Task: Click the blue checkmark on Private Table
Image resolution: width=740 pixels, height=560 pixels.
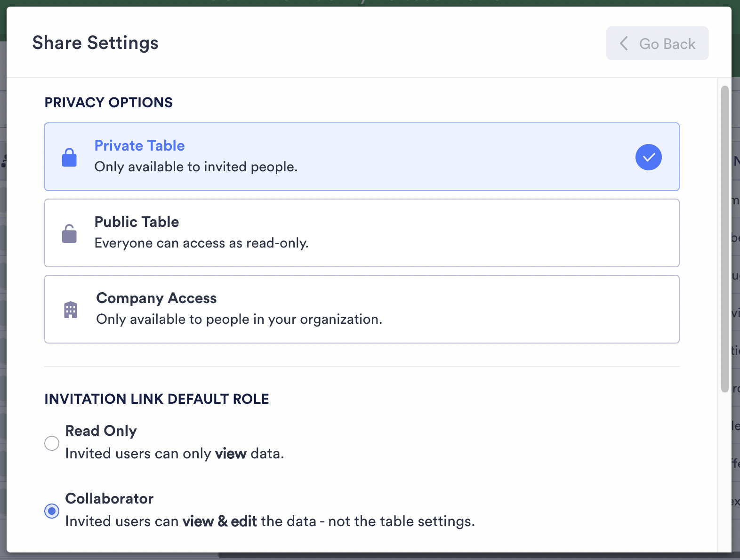Action: point(648,157)
